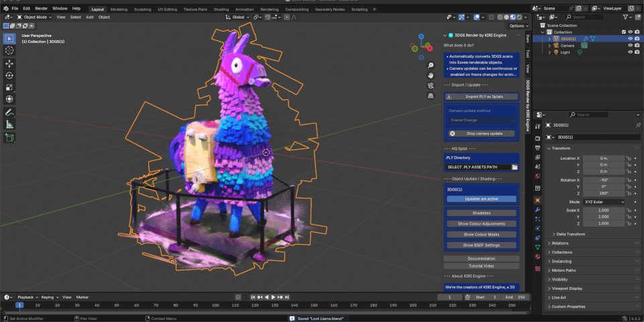Select the Measure tool

[x=9, y=124]
